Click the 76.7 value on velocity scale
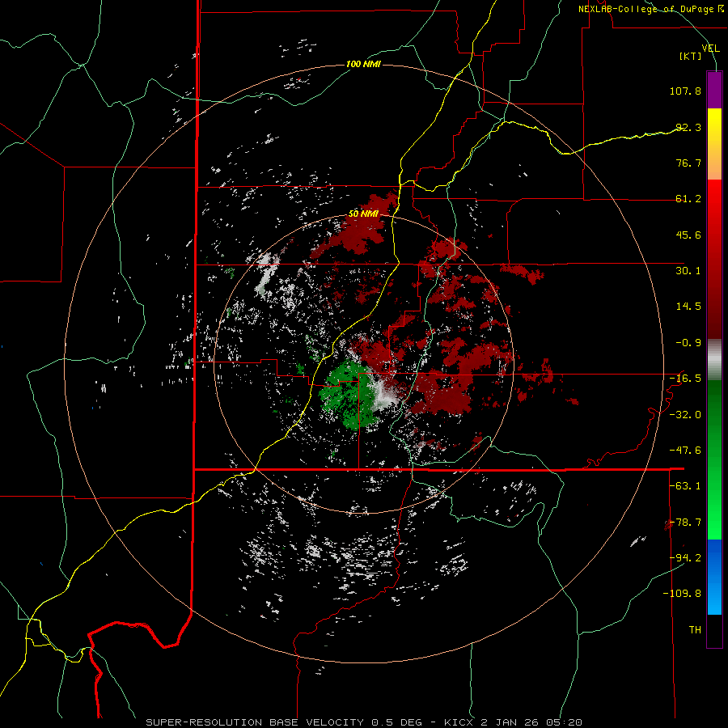The image size is (728, 728). 688,163
